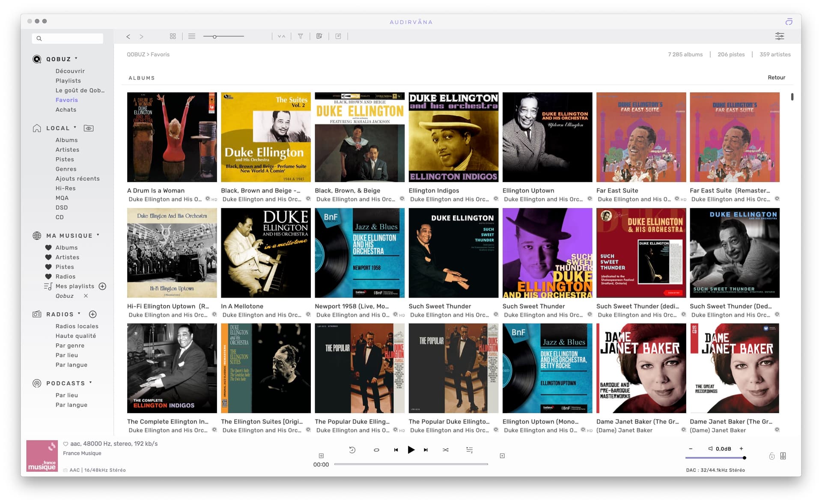Click the mini-player icon in title bar

[x=789, y=22]
